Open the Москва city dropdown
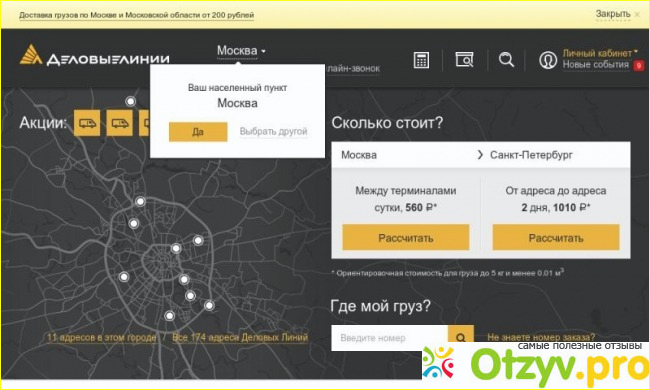 tap(241, 51)
